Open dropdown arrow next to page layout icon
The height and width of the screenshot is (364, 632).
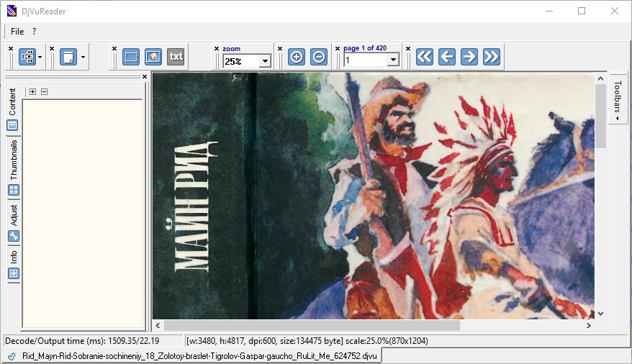[x=83, y=57]
